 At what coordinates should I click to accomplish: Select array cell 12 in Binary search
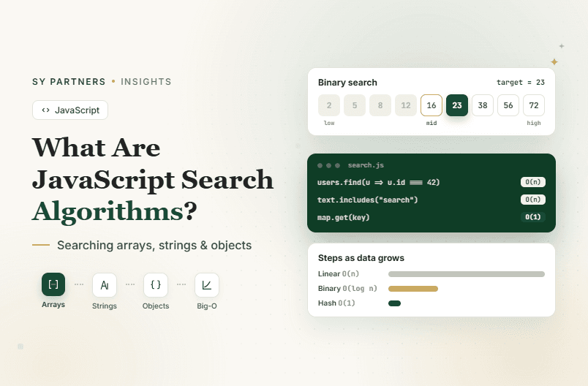pos(406,105)
